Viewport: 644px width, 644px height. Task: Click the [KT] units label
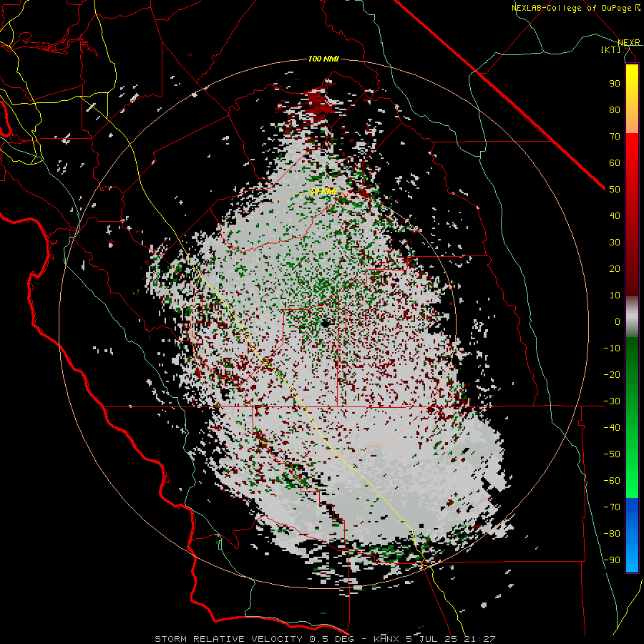pyautogui.click(x=611, y=49)
